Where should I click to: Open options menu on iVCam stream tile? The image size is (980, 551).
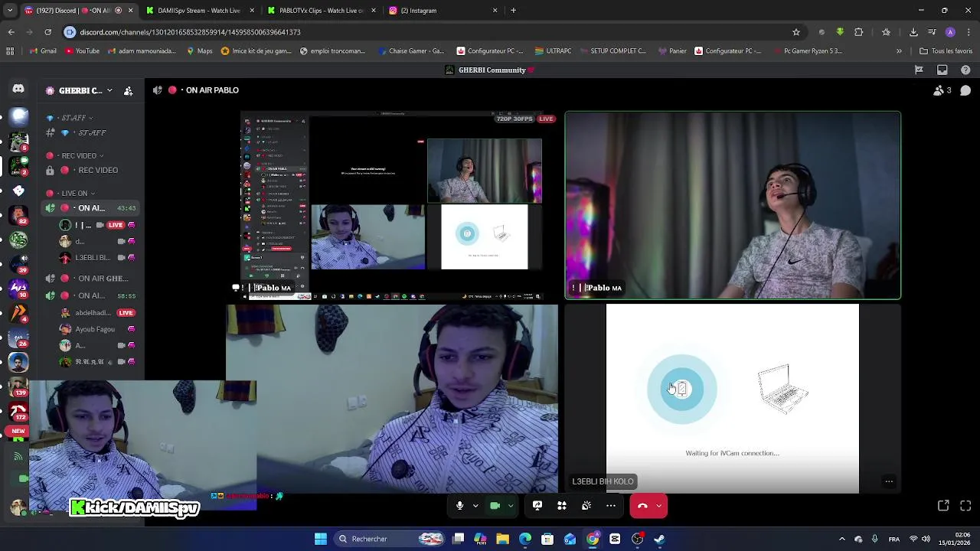point(889,481)
